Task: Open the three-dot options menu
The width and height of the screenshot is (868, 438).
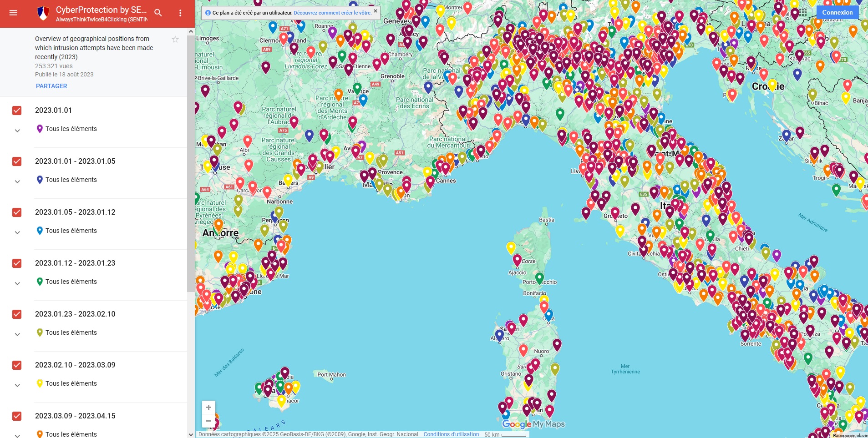Action: click(180, 13)
